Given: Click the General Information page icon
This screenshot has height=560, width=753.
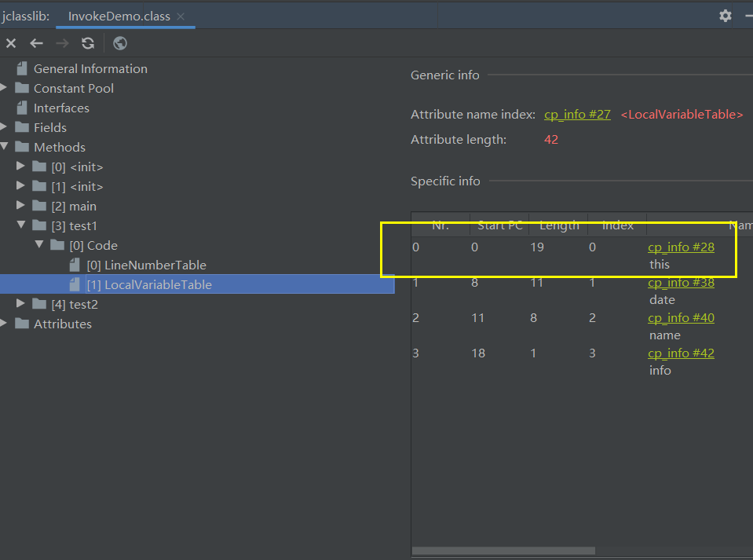Looking at the screenshot, I should coord(22,68).
